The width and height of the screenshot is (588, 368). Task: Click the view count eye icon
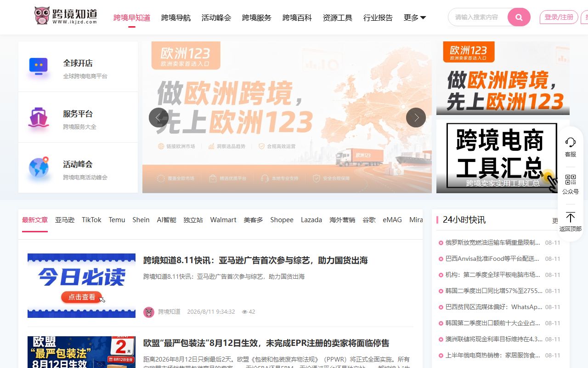click(245, 312)
